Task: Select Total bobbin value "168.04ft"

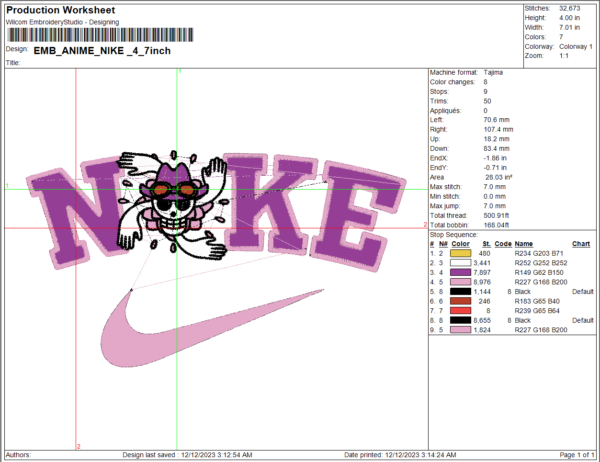Action: [x=496, y=225]
